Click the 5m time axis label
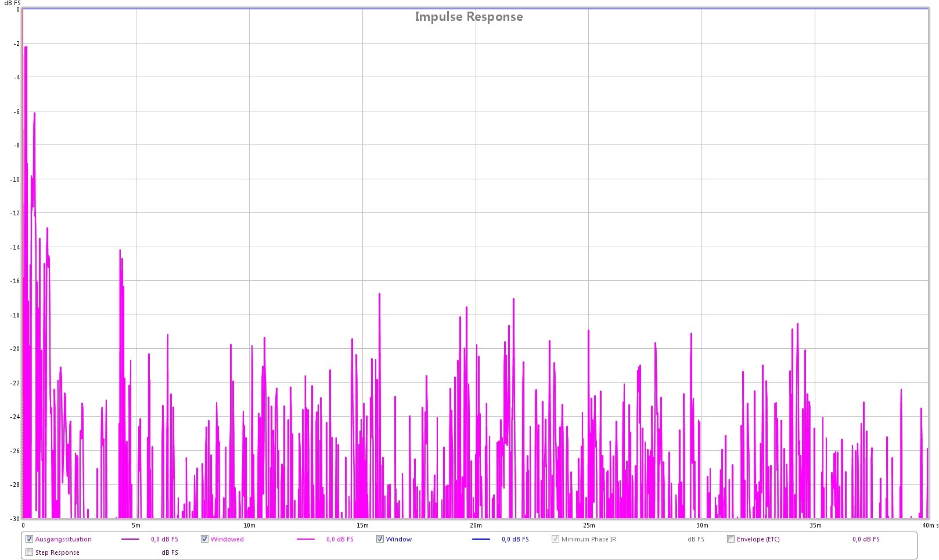Viewport: 939px width, 560px height. 136,525
